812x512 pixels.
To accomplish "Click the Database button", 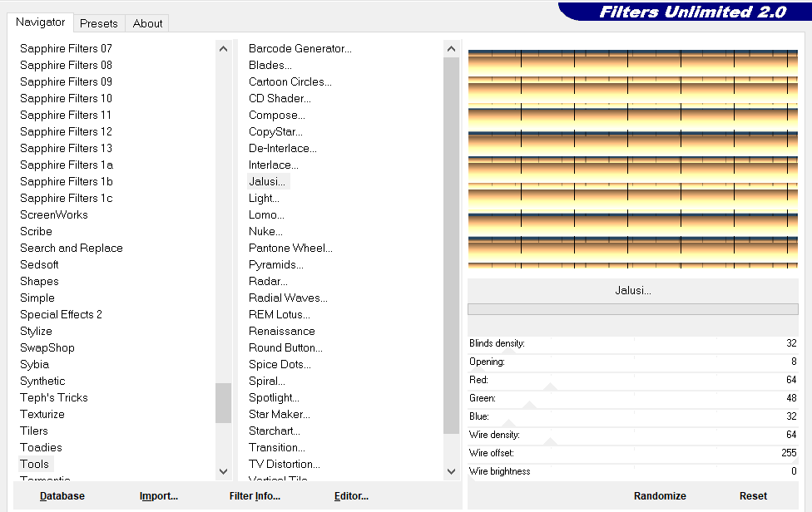I will click(62, 496).
